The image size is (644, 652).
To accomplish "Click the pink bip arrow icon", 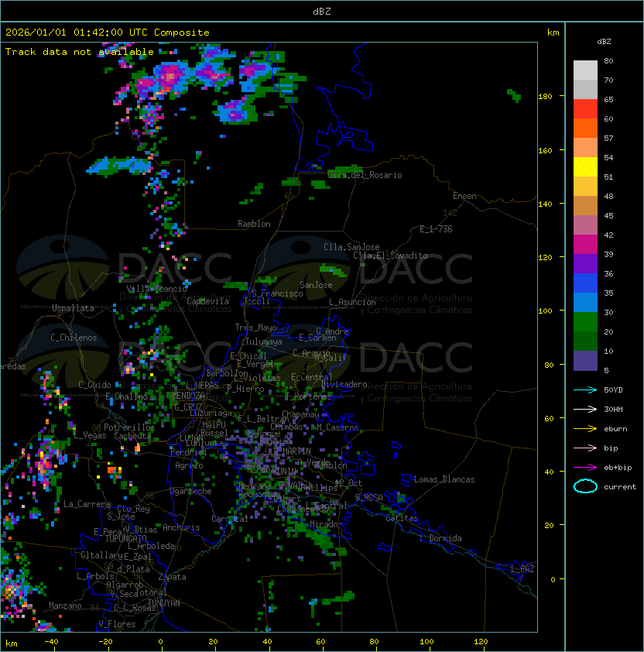I will click(x=585, y=448).
